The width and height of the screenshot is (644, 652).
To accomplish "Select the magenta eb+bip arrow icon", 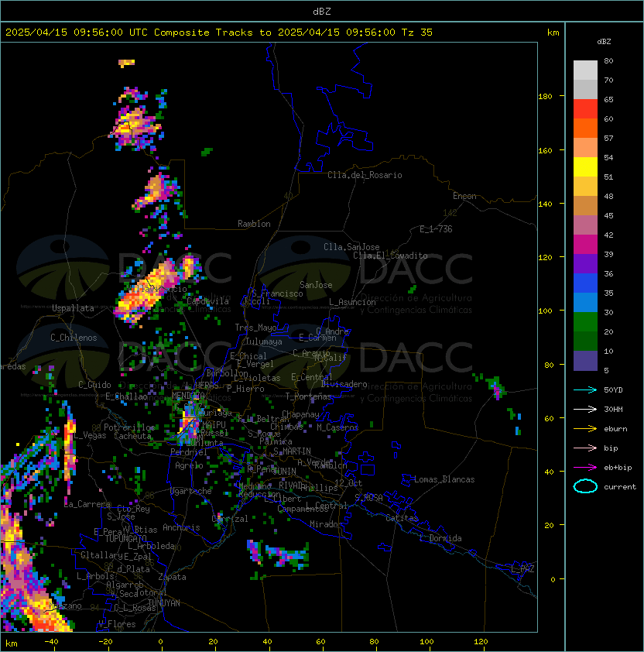I will [x=585, y=468].
